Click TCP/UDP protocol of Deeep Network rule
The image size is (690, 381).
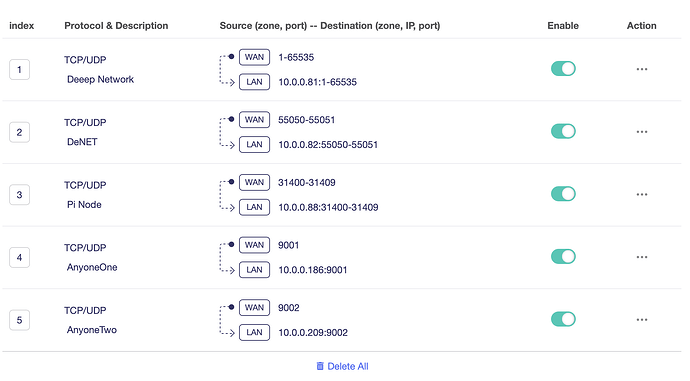(x=85, y=60)
